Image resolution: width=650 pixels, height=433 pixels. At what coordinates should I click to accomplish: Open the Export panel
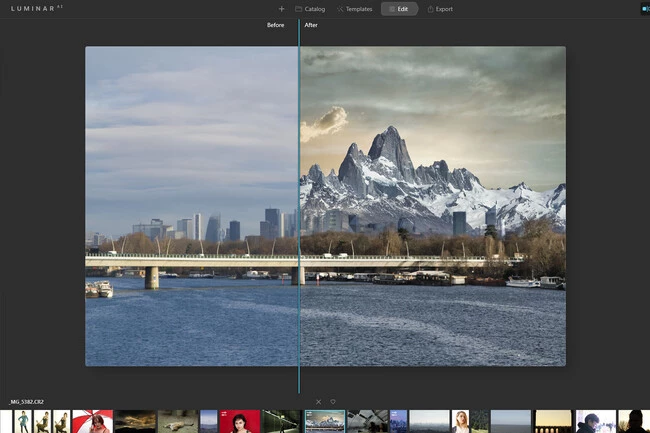click(x=440, y=9)
